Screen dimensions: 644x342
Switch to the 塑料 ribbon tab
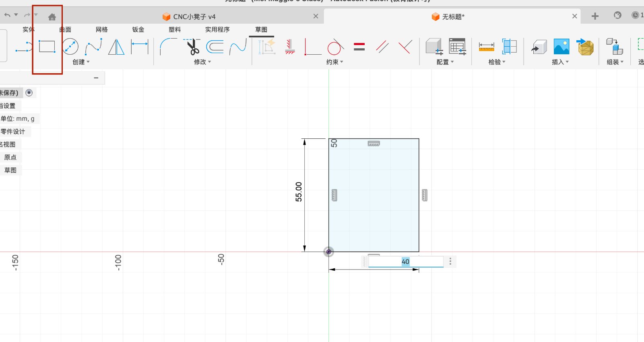coord(175,29)
